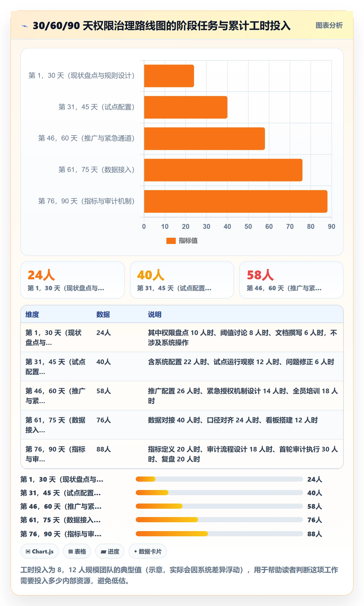The width and height of the screenshot is (364, 606).
Task: Click the chart bar for 第 46，60 天
Action: point(204,139)
